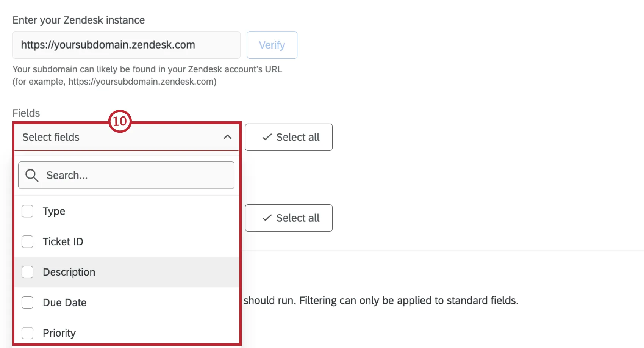
Task: Select the Due Date row label
Action: [64, 303]
